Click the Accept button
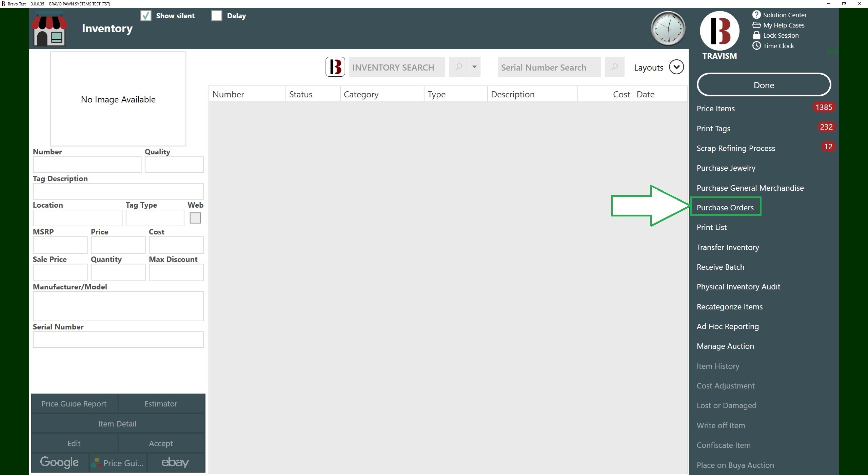This screenshot has height=475, width=868. click(x=161, y=443)
